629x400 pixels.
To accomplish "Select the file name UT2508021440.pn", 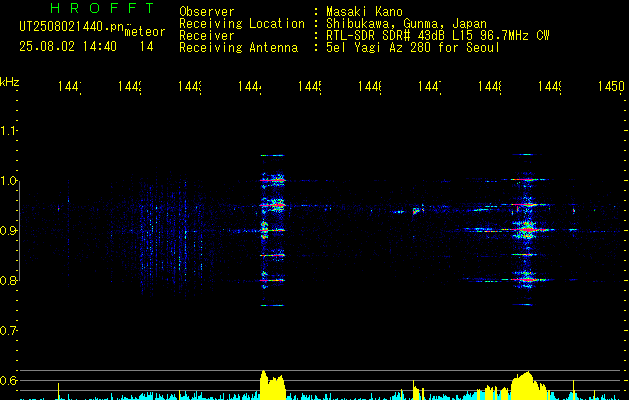I will [71, 27].
